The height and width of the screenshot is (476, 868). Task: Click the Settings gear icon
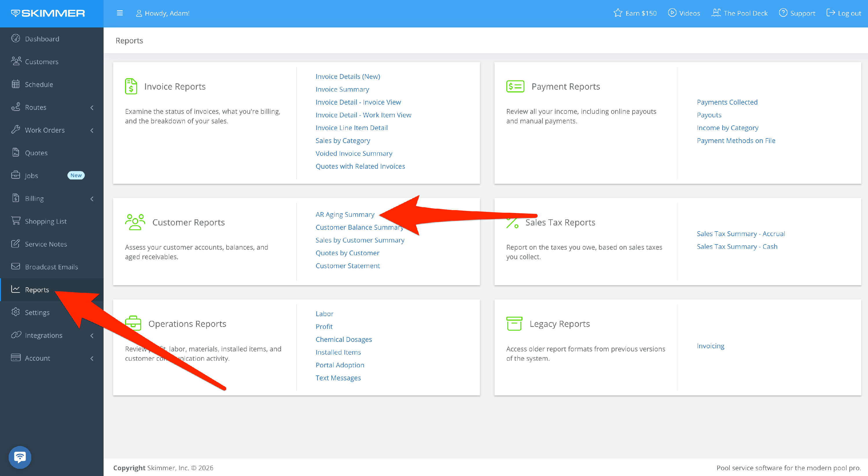tap(16, 312)
